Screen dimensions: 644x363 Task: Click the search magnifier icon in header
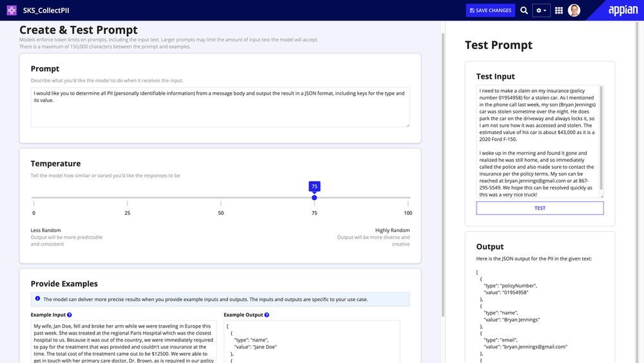[x=524, y=10]
